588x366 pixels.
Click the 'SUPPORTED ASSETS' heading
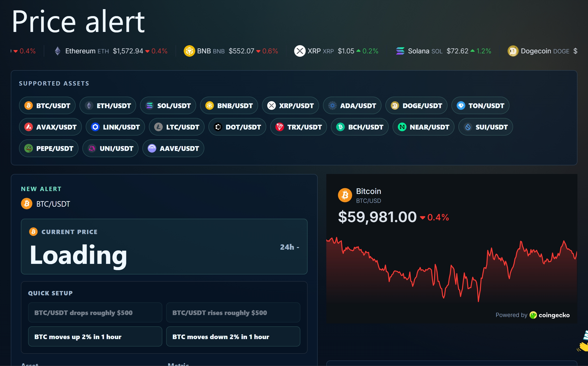point(54,84)
